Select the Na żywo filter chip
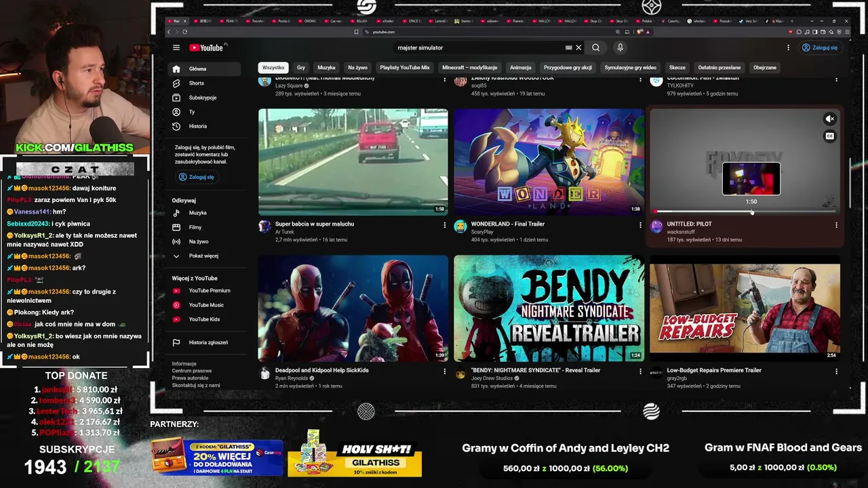 [357, 68]
